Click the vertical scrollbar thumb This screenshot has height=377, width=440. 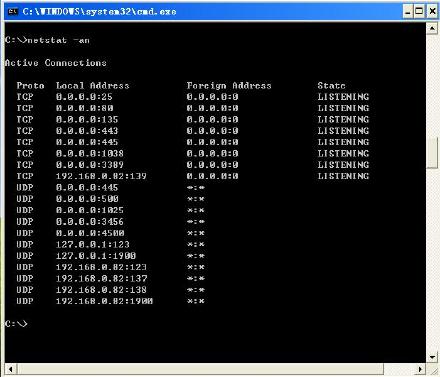click(x=432, y=153)
